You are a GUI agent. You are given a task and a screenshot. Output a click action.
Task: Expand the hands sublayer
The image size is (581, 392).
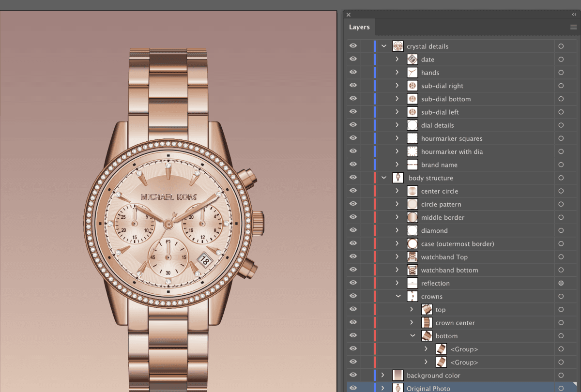pyautogui.click(x=397, y=72)
